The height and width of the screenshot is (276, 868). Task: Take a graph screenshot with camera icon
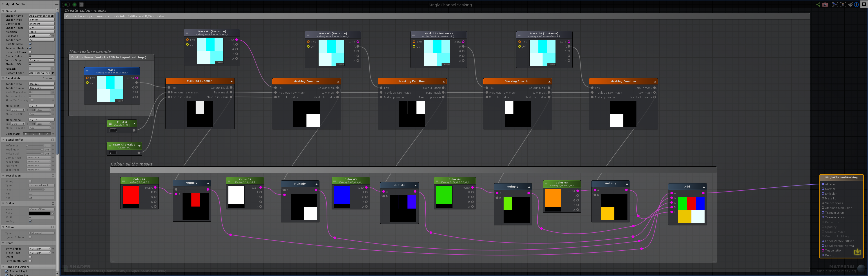[825, 5]
